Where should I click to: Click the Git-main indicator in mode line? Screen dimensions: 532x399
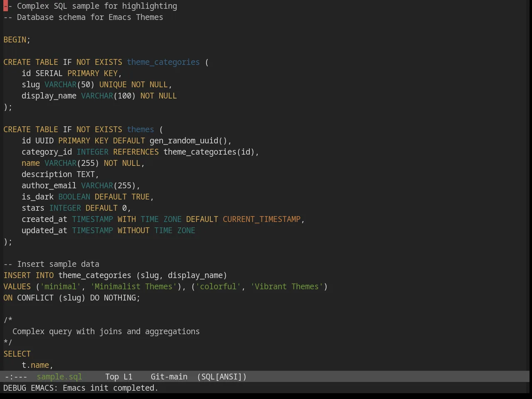(169, 377)
